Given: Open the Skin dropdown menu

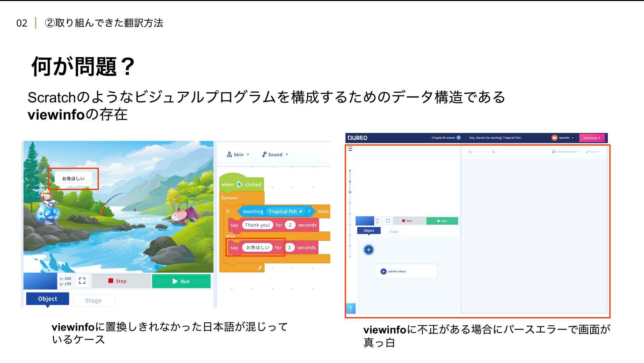Looking at the screenshot, I should [x=238, y=154].
